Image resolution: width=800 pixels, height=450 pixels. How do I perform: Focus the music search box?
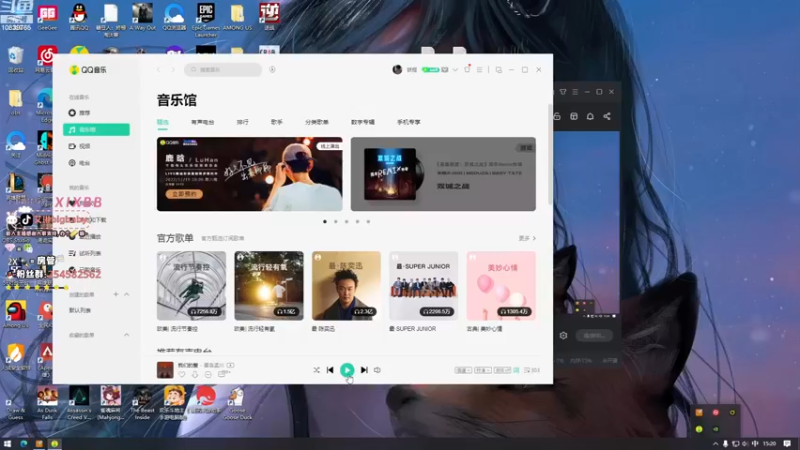point(223,69)
